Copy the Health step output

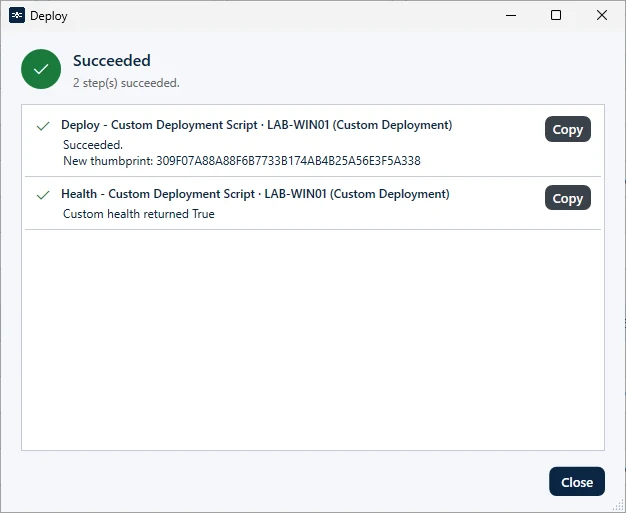568,198
